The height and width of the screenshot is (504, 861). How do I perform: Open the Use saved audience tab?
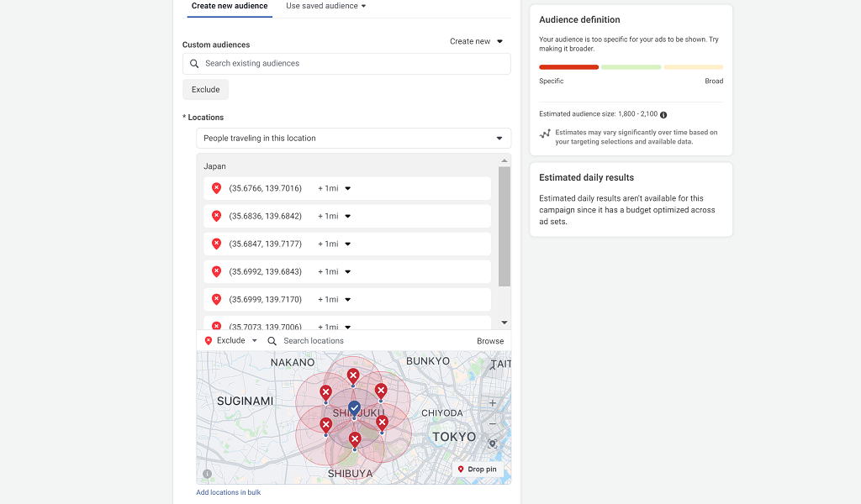[326, 6]
